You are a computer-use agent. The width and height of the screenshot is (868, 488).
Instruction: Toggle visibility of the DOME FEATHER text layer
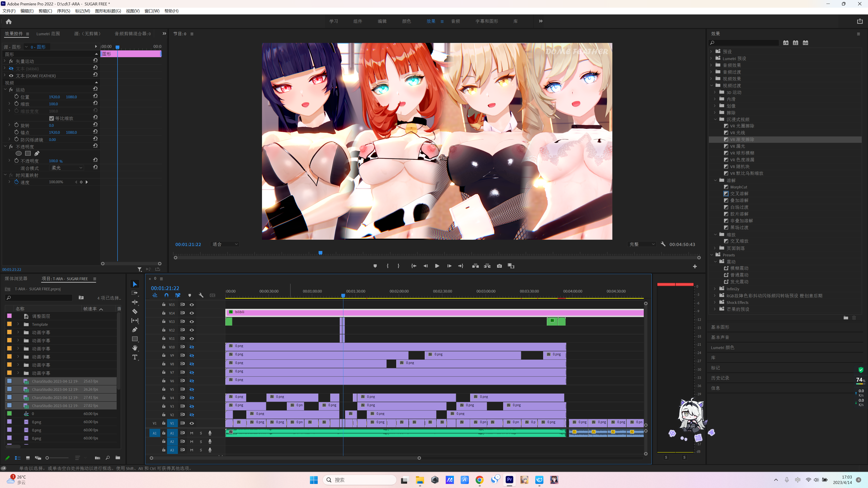tap(11, 76)
